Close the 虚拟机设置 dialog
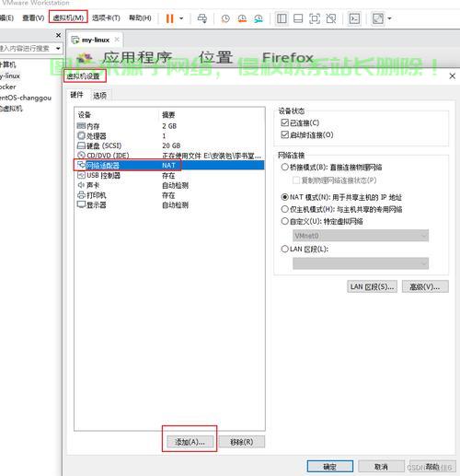Image resolution: width=460 pixels, height=476 pixels. click(x=453, y=76)
